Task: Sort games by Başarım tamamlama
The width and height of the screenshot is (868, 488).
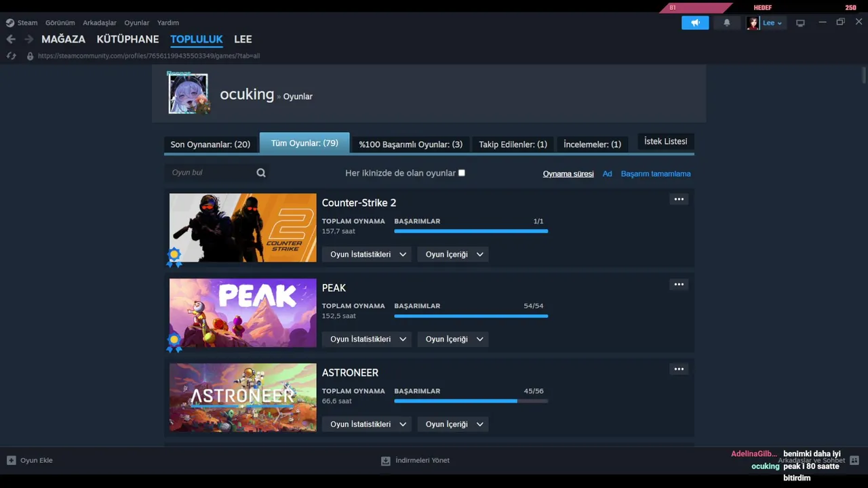Action: pyautogui.click(x=656, y=174)
